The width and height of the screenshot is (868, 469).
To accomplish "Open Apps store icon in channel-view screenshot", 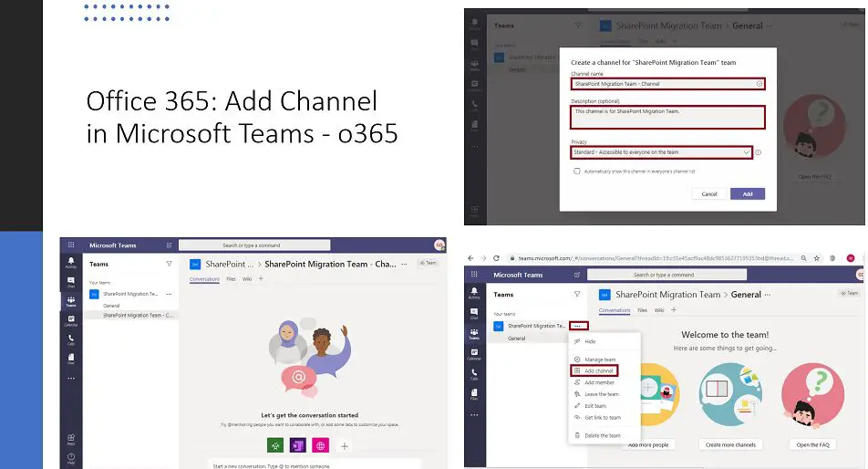I will (71, 440).
